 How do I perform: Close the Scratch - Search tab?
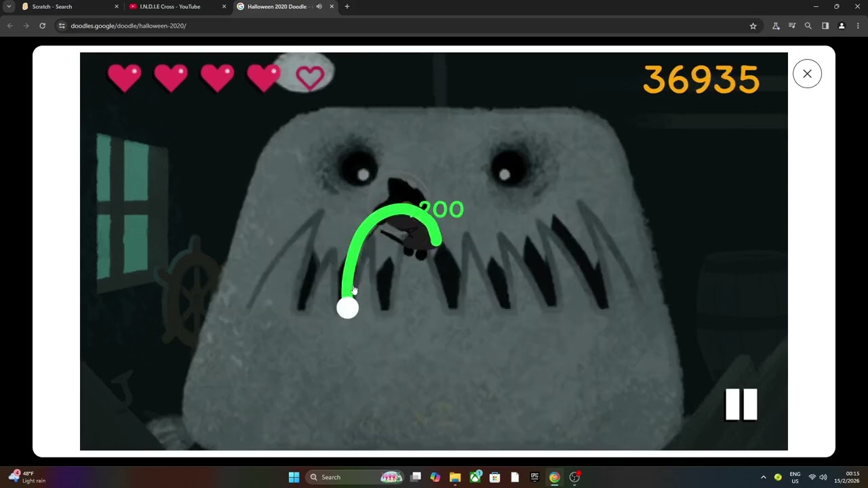click(x=116, y=7)
